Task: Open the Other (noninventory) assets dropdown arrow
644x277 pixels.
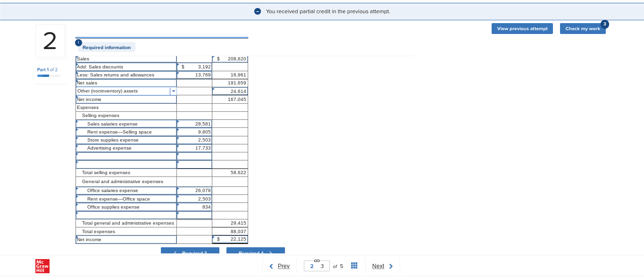Action: click(x=173, y=91)
